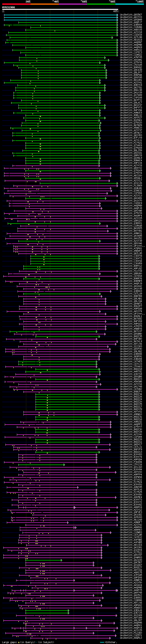Screen dimensions: 146x644
Task: Open hit UniRef100_A8ITV3
Action: tap(131, 17)
